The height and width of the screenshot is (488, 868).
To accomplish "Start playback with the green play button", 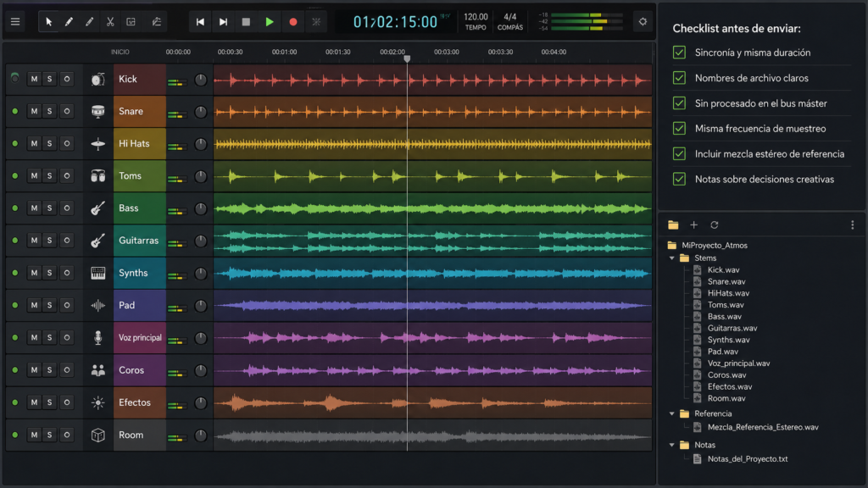I will pos(270,21).
